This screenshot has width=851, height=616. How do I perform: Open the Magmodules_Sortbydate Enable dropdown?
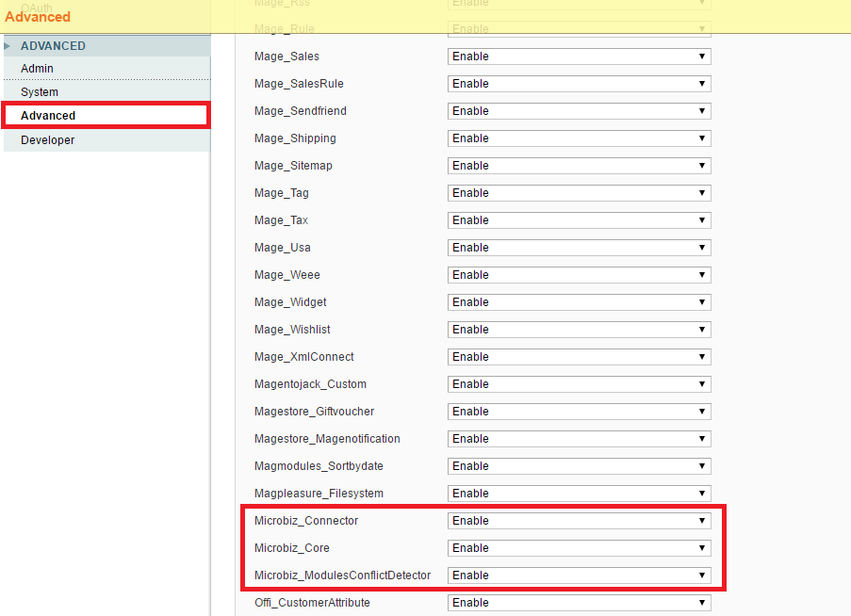pyautogui.click(x=579, y=466)
